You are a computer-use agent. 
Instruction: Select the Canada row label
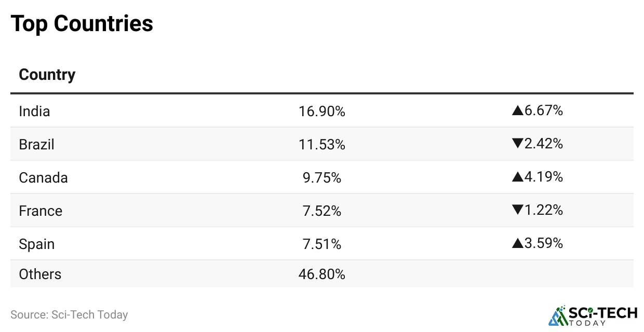43,177
